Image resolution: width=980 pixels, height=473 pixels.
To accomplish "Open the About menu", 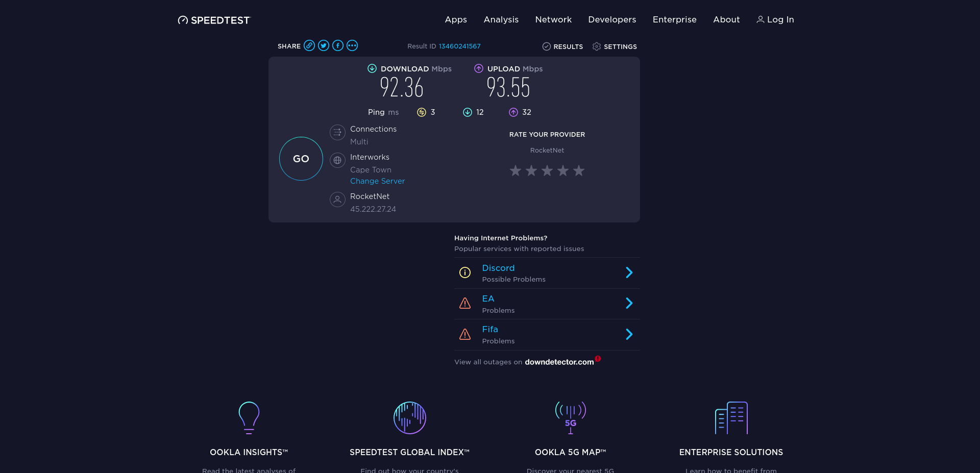I will click(726, 19).
